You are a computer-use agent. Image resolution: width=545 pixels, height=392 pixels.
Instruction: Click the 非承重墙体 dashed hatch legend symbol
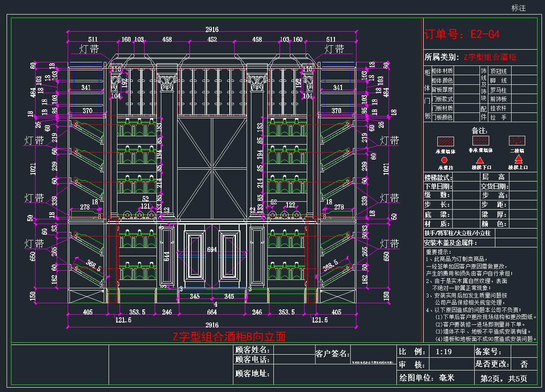pos(480,141)
